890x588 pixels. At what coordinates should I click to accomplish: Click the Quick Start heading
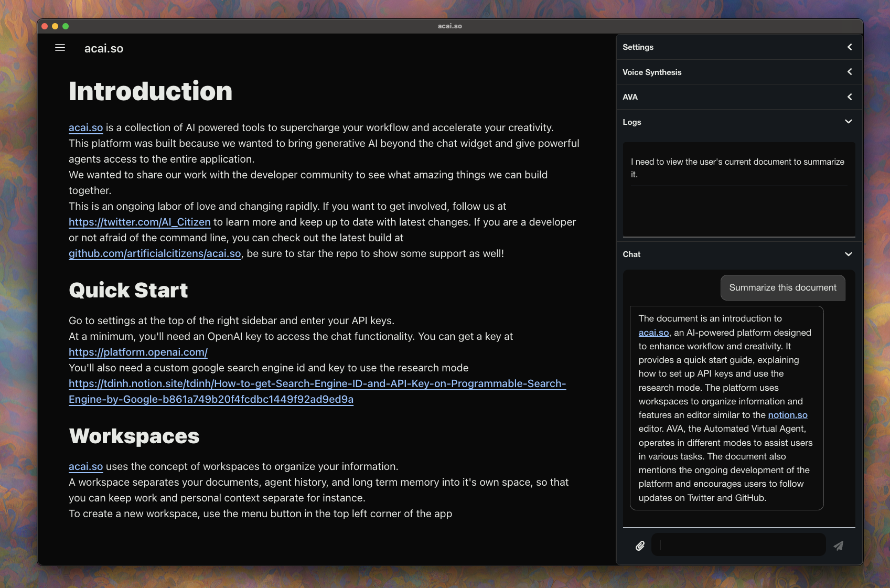coord(128,290)
